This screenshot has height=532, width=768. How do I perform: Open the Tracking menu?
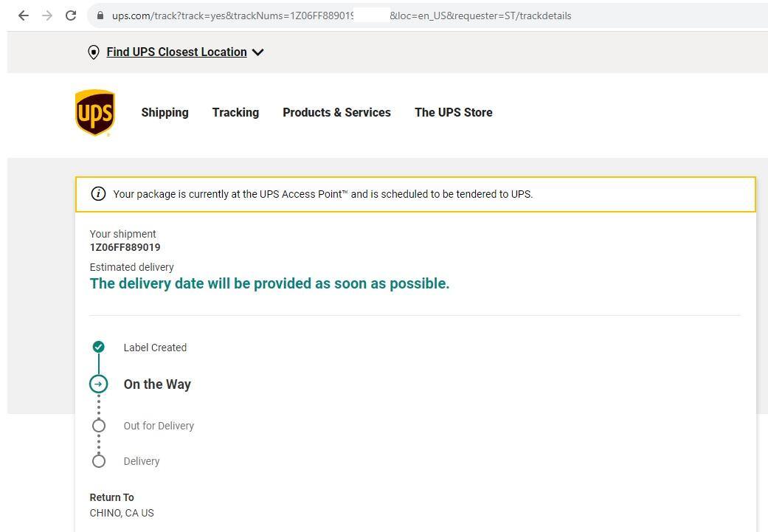pos(235,113)
